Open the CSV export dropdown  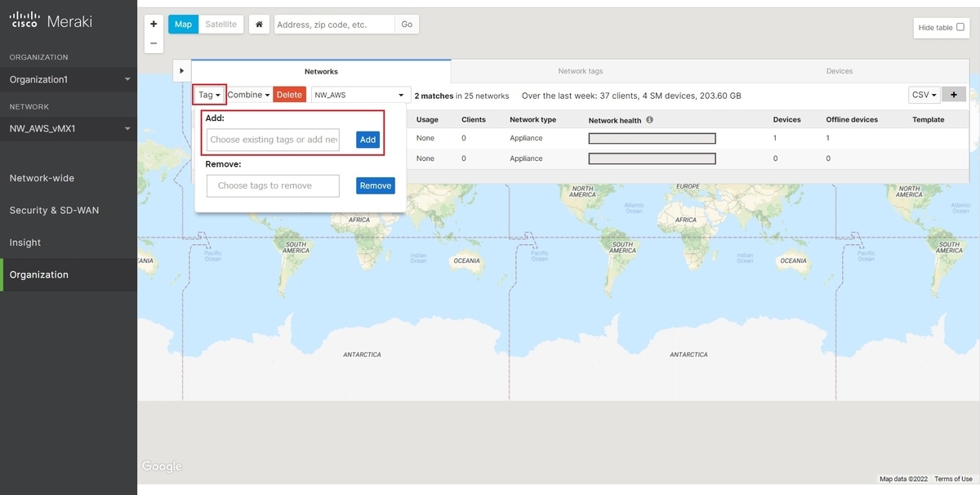[924, 95]
